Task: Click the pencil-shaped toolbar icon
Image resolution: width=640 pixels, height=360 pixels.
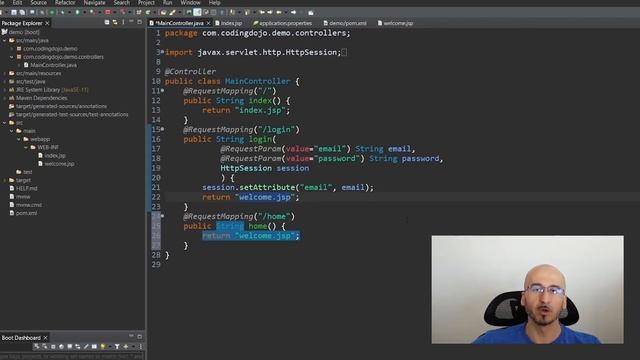Action: point(172,12)
